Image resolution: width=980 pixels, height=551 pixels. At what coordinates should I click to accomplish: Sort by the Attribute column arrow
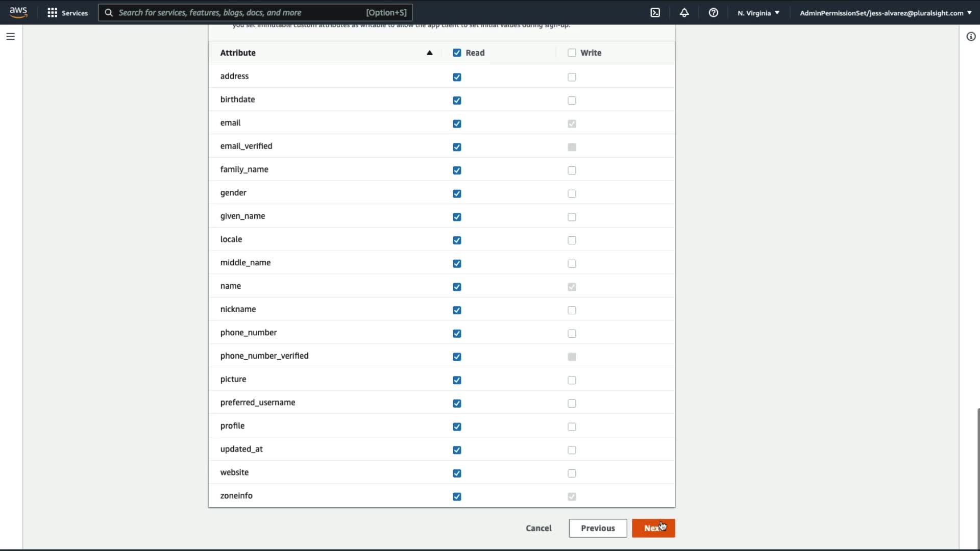point(429,53)
